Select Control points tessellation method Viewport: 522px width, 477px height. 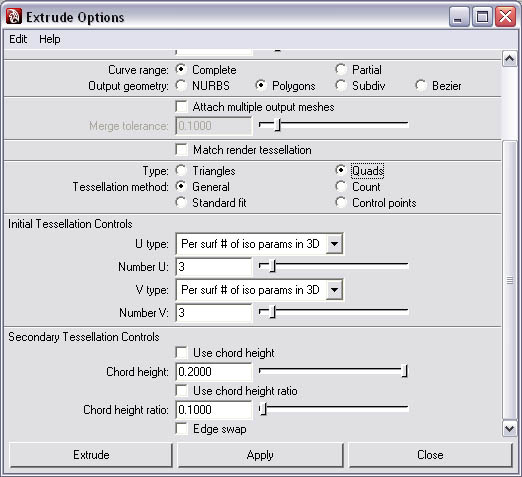coord(341,203)
